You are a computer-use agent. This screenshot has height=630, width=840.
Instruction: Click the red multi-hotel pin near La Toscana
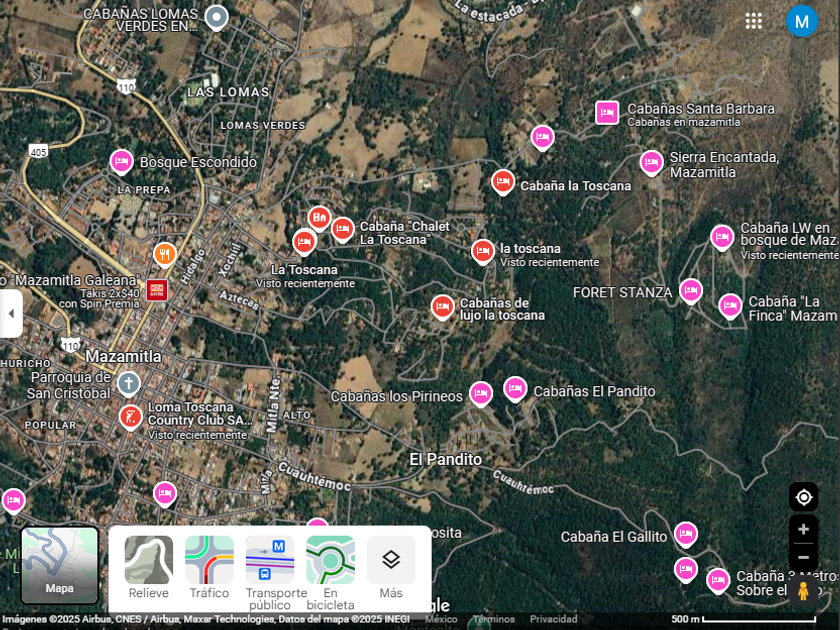point(319,218)
